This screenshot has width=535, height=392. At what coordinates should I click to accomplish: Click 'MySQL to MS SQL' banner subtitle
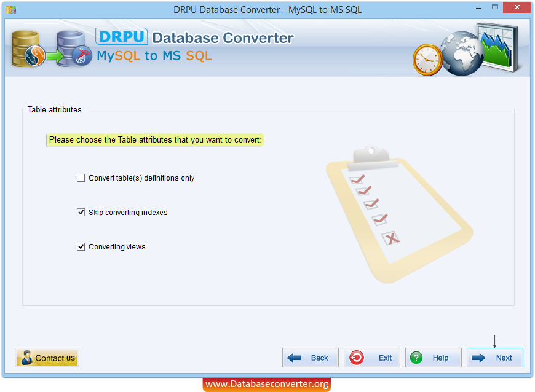154,55
